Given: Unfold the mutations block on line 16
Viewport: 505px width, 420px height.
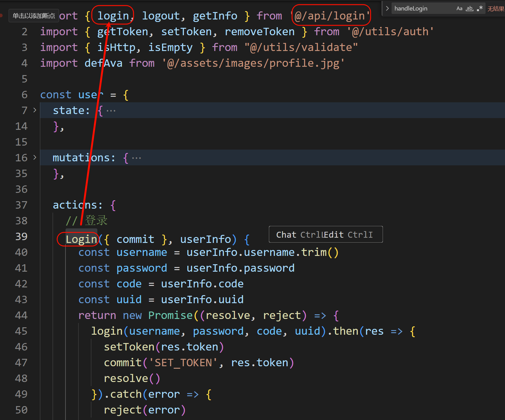Looking at the screenshot, I should (35, 158).
